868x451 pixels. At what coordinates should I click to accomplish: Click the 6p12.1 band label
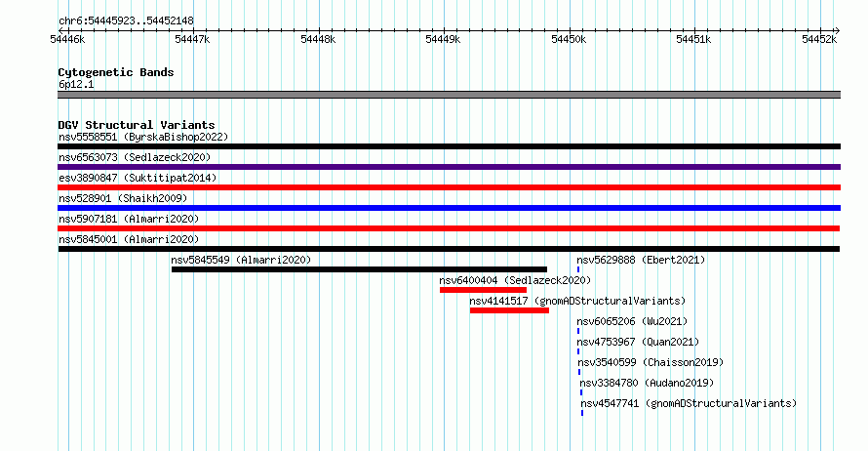76,84
